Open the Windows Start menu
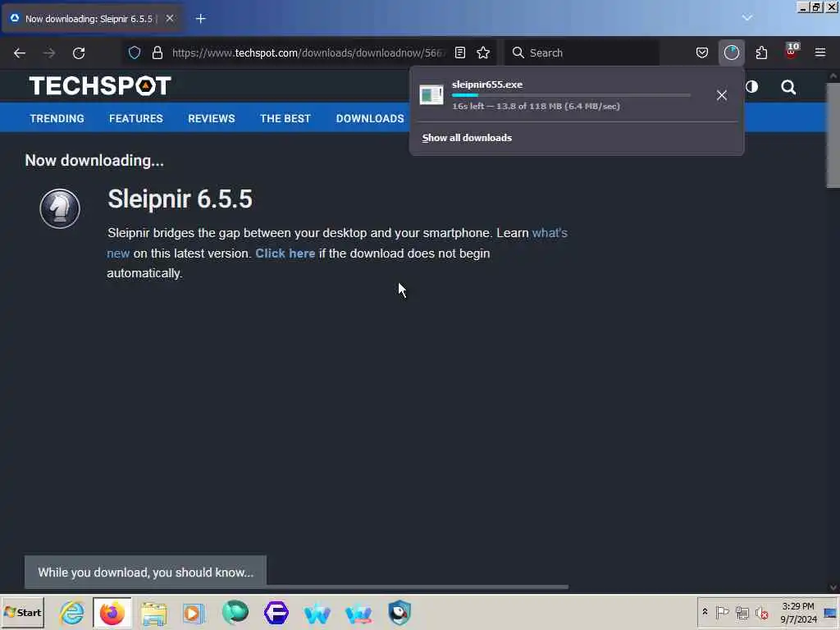The width and height of the screenshot is (840, 630). 22,612
